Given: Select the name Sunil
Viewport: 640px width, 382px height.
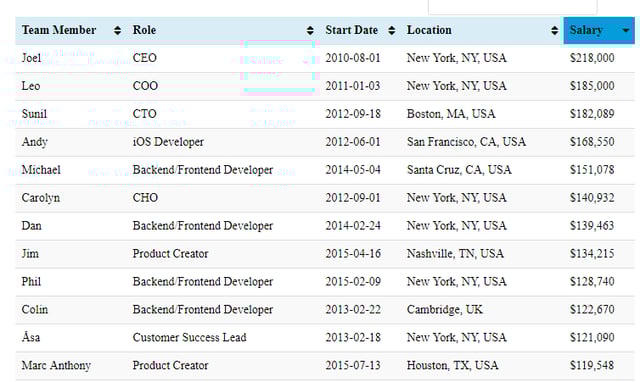Looking at the screenshot, I should coord(34,114).
